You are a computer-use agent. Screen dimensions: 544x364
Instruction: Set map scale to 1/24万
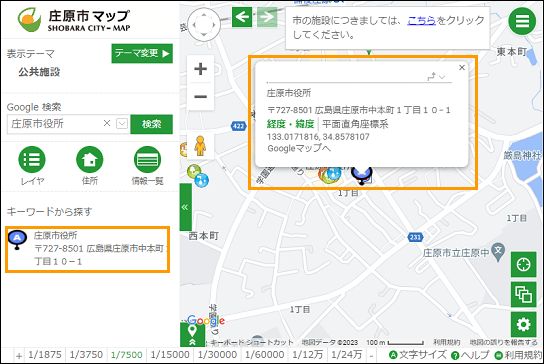tap(347, 355)
